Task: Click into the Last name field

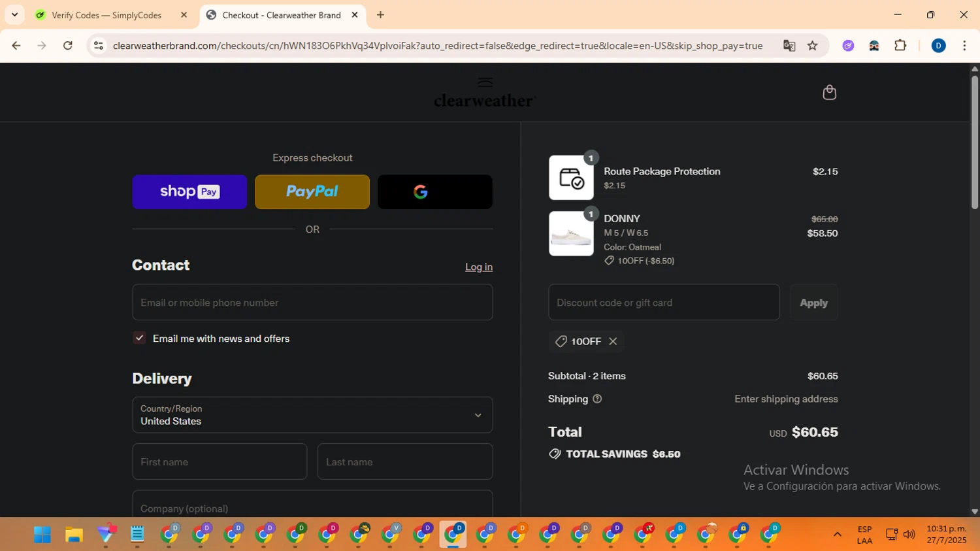Action: (x=405, y=461)
